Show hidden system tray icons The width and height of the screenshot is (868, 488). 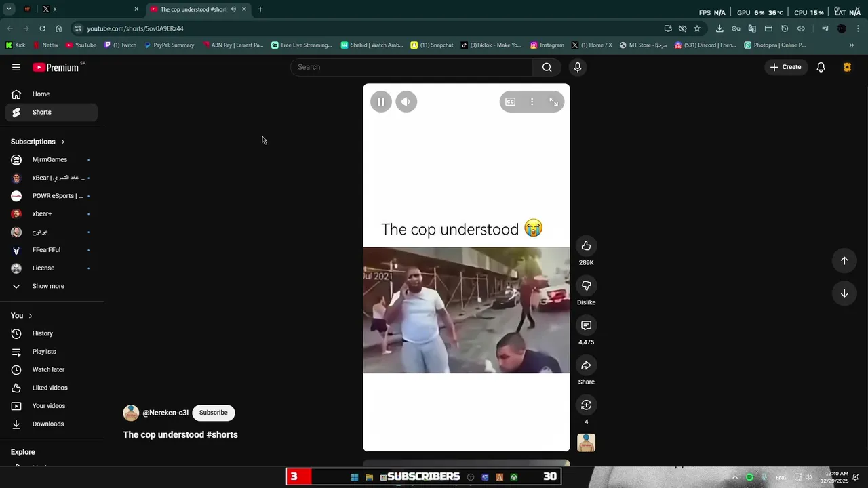tap(734, 477)
